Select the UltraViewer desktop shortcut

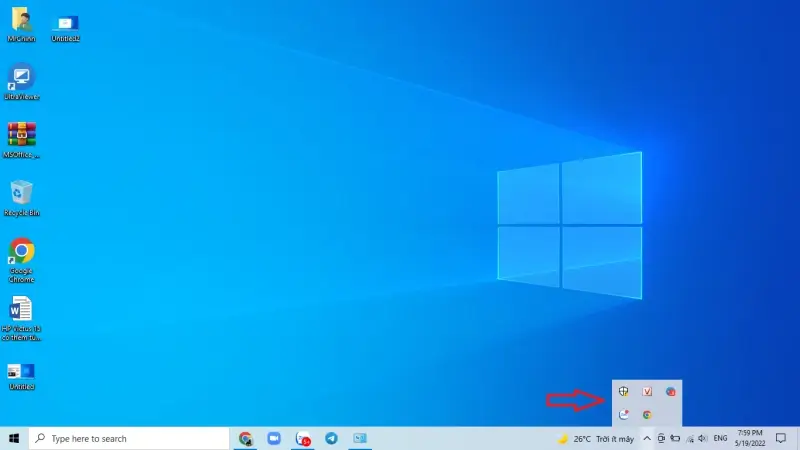coord(21,77)
